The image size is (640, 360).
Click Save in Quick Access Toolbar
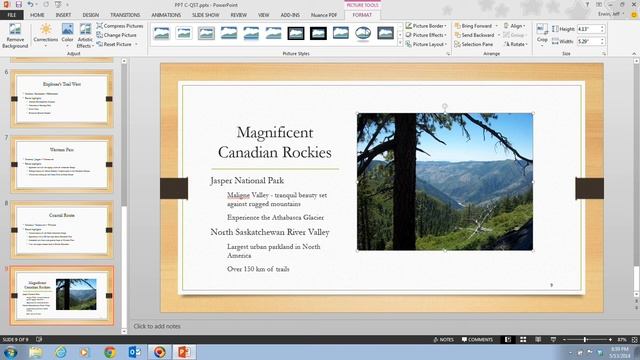(19, 4)
